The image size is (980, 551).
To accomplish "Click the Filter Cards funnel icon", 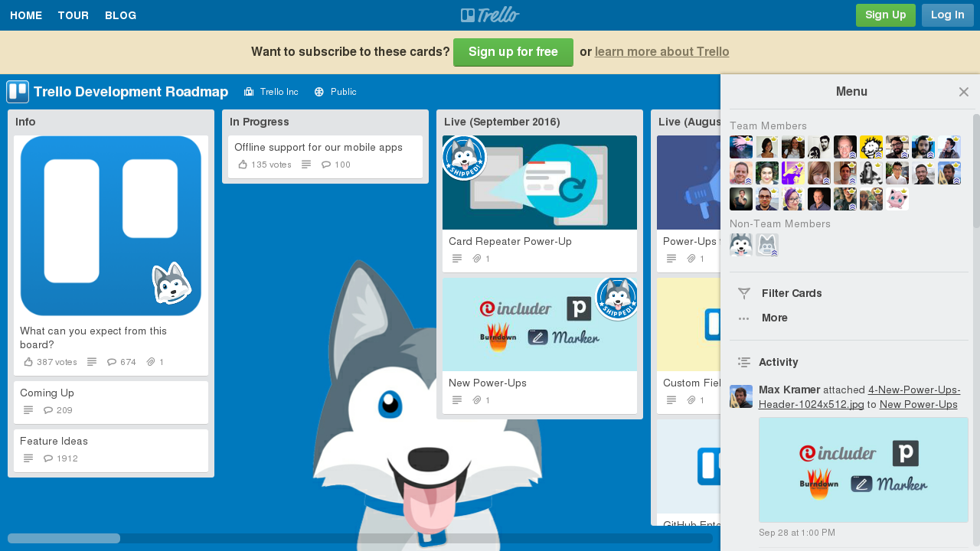I will [x=743, y=293].
